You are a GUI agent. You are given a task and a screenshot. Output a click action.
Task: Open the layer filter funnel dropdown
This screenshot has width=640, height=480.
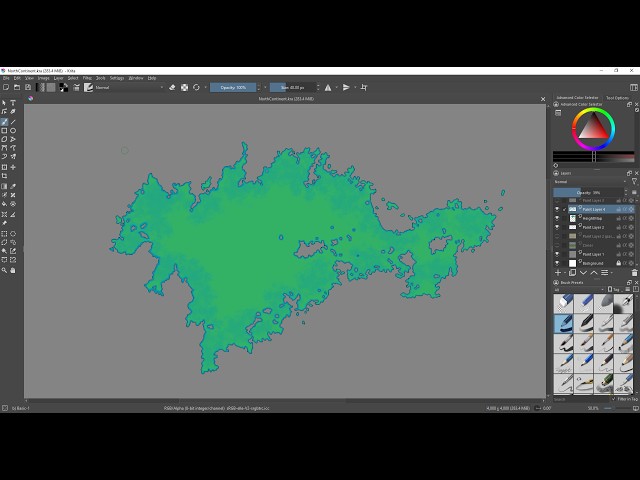tap(634, 182)
